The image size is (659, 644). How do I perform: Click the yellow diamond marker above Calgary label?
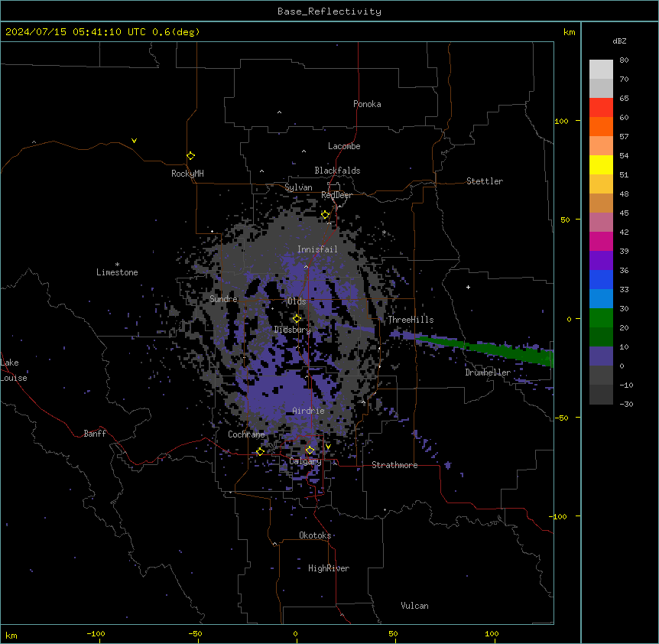coord(310,450)
